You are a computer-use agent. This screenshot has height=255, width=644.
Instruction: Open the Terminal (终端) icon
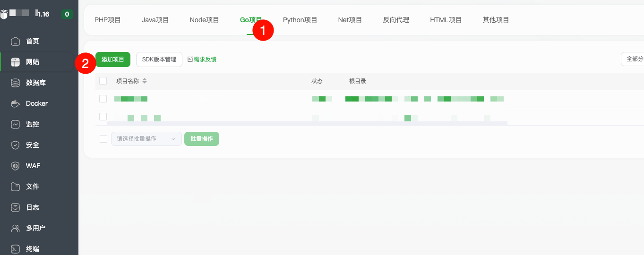coord(16,249)
